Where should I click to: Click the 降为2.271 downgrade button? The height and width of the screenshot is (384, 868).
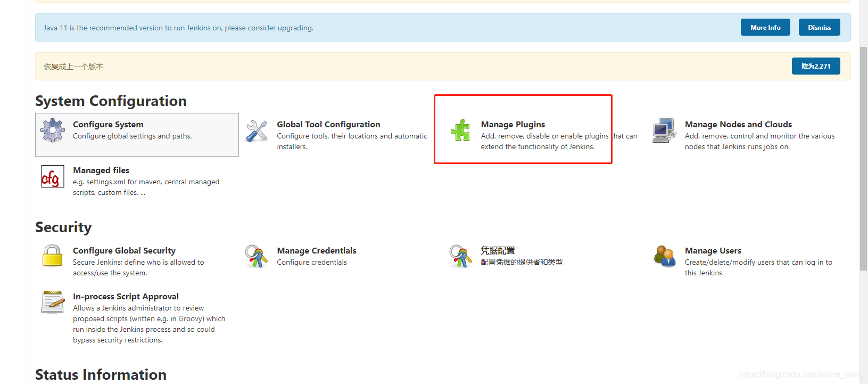816,66
